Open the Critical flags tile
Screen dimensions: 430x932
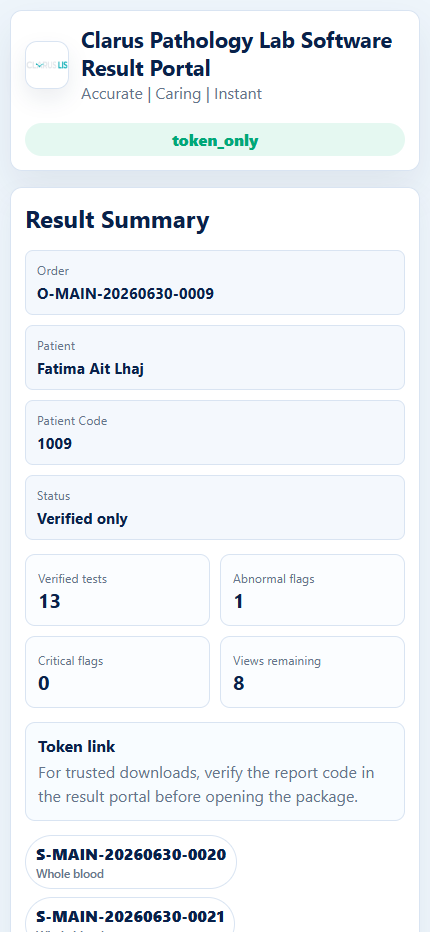[x=117, y=672]
